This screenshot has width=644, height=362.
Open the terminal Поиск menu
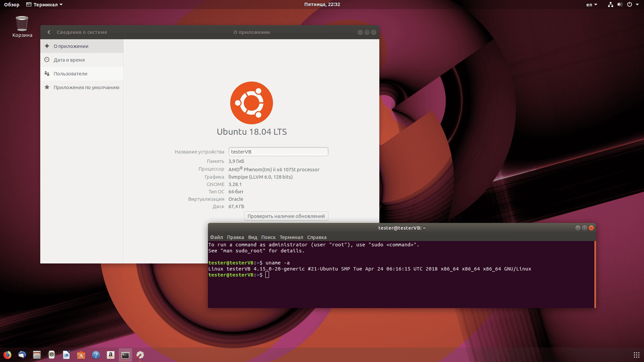(268, 237)
